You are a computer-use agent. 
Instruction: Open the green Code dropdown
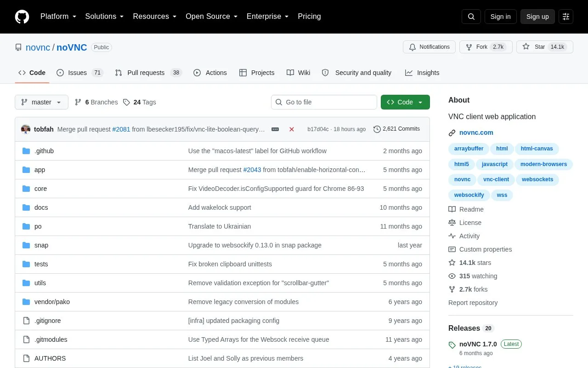[405, 102]
